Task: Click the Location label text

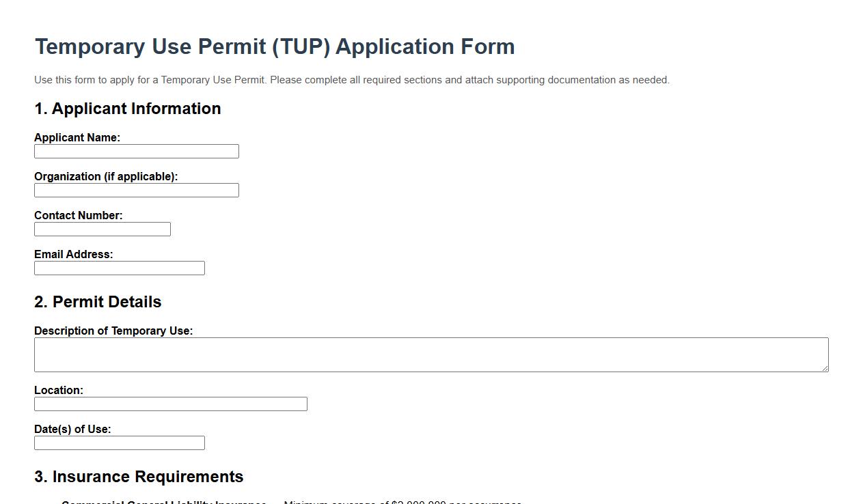Action: [59, 390]
